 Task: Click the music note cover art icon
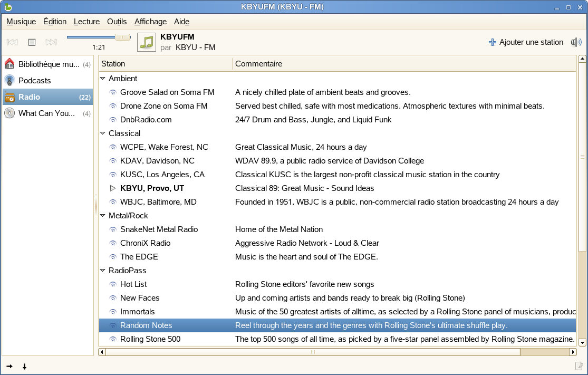[147, 42]
